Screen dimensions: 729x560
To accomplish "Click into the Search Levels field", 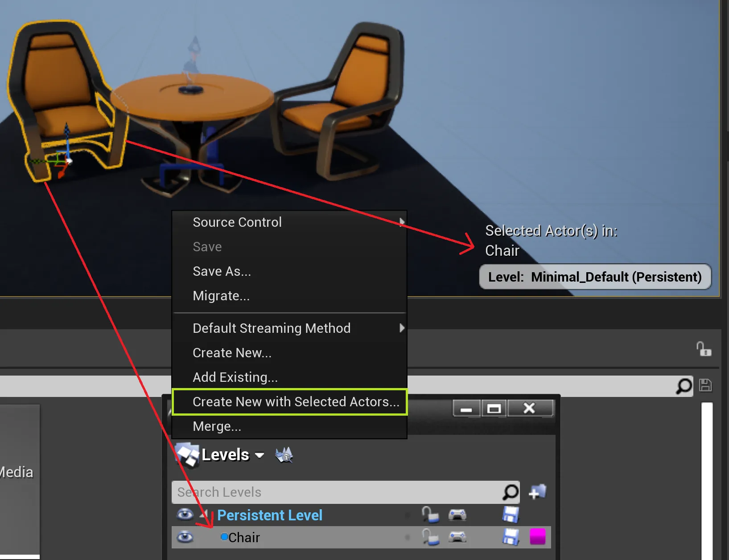I will 337,492.
